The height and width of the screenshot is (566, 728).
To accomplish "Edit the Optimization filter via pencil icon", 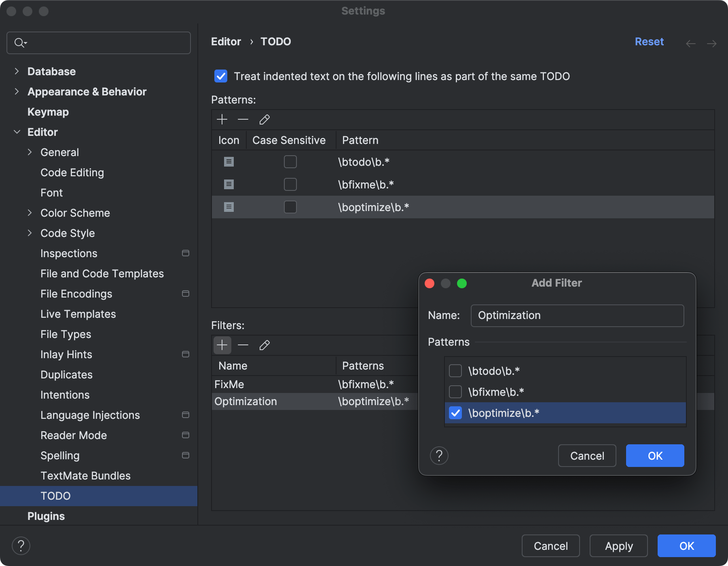I will tap(265, 345).
